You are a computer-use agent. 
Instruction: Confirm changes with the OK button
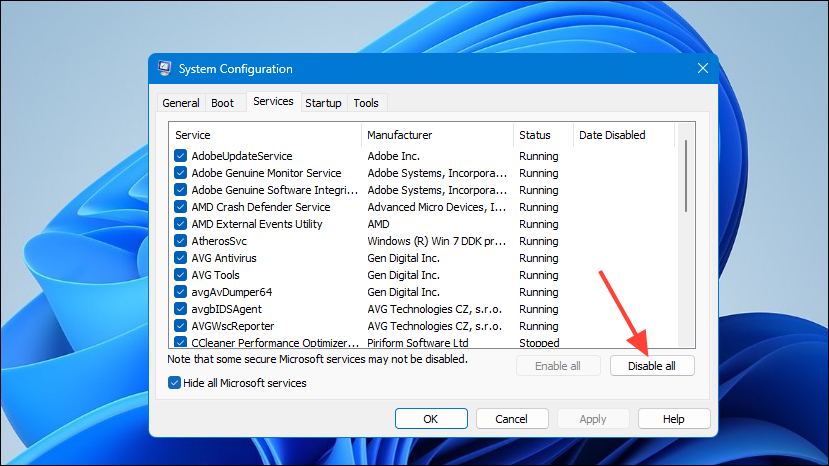click(x=431, y=418)
